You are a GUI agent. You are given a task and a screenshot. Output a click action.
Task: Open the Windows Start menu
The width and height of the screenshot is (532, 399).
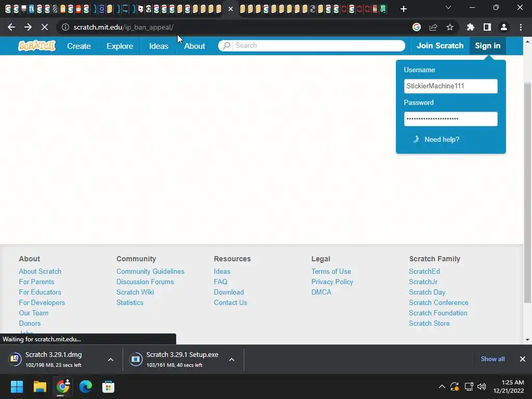pyautogui.click(x=17, y=387)
